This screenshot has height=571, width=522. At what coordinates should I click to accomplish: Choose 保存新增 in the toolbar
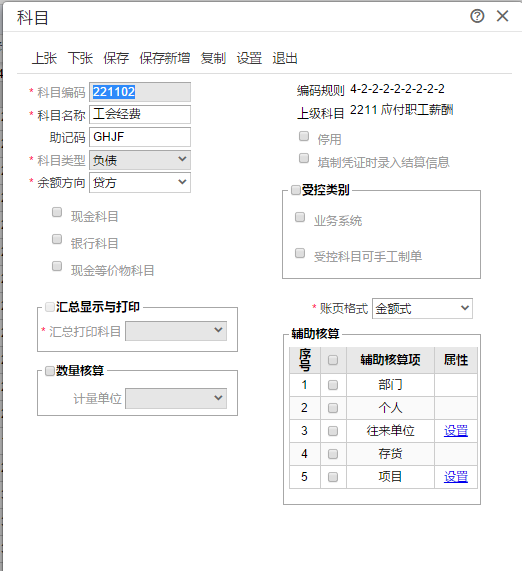pos(165,58)
